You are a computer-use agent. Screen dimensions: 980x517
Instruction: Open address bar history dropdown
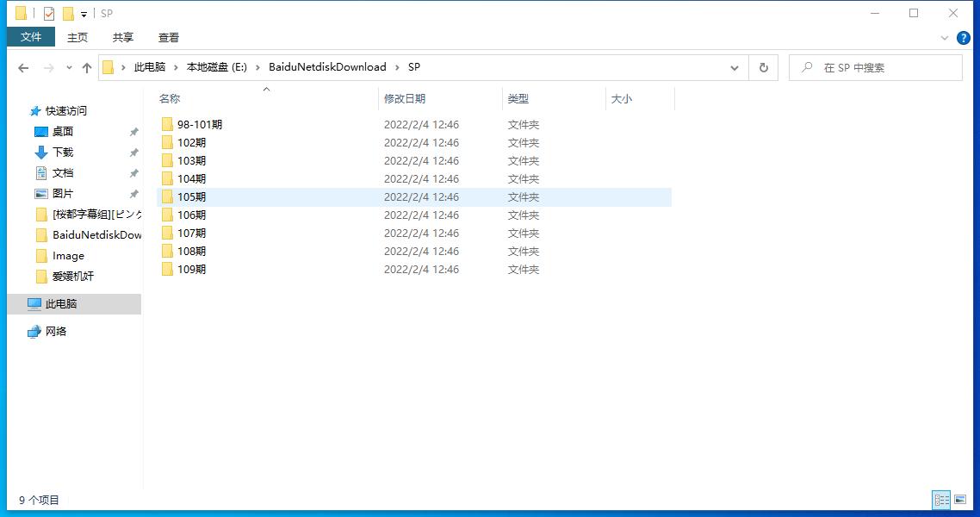point(735,67)
